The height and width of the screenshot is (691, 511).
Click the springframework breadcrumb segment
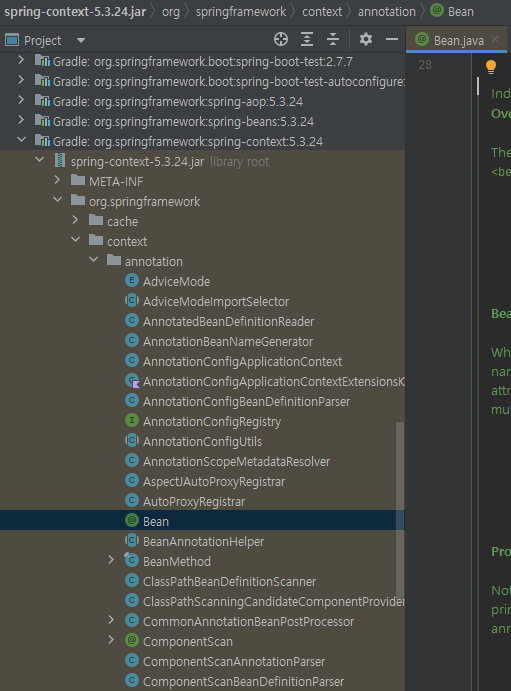(x=241, y=12)
